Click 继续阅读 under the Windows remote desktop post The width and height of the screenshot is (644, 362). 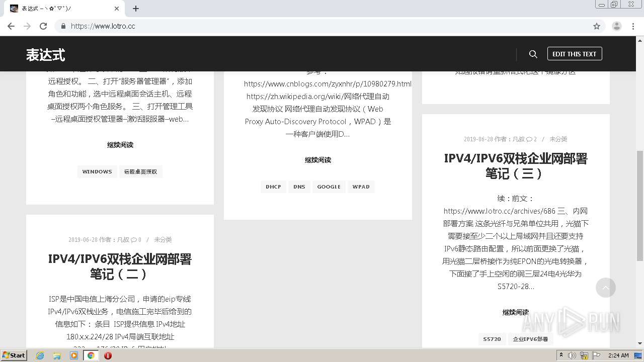click(x=120, y=145)
